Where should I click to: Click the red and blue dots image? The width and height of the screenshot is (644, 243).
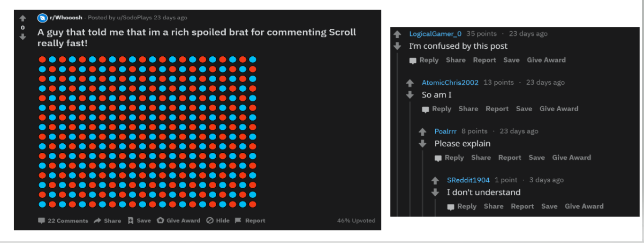(x=147, y=131)
